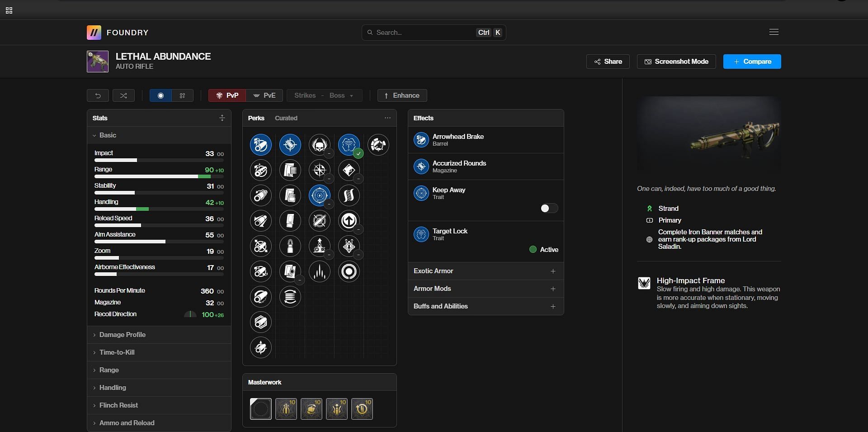Click the large weapon preview image
The height and width of the screenshot is (432, 868).
[709, 134]
